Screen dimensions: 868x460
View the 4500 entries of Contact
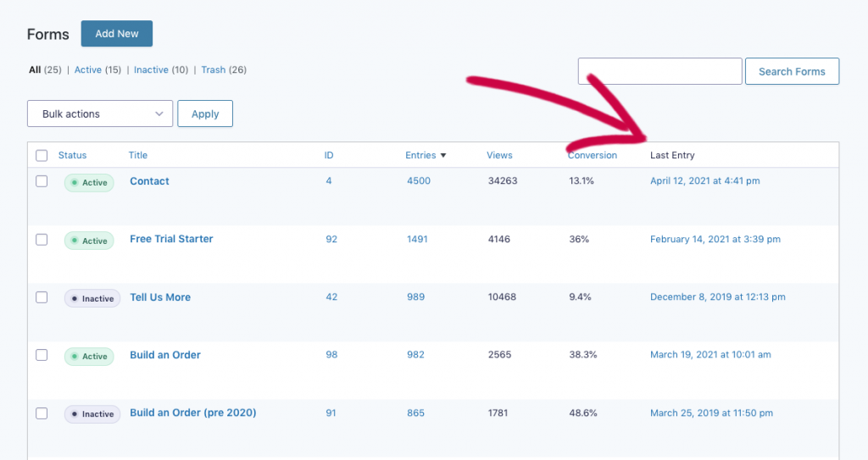[419, 181]
